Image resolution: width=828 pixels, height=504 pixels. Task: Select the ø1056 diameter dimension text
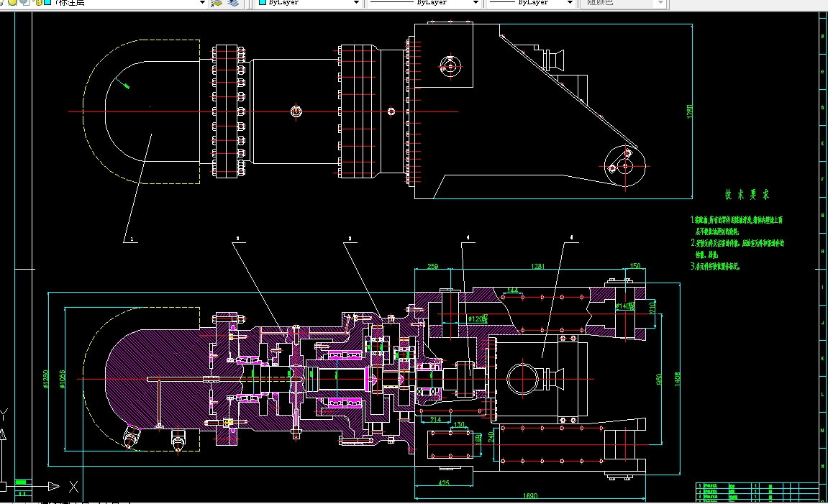point(63,379)
